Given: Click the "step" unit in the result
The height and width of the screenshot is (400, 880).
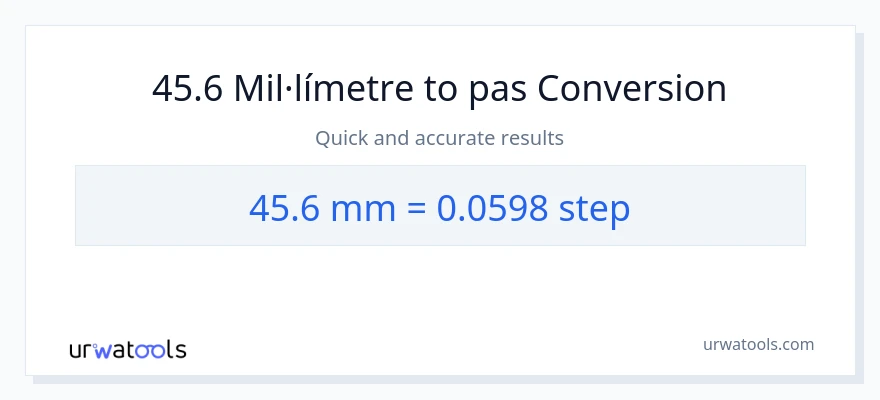Looking at the screenshot, I should (594, 207).
